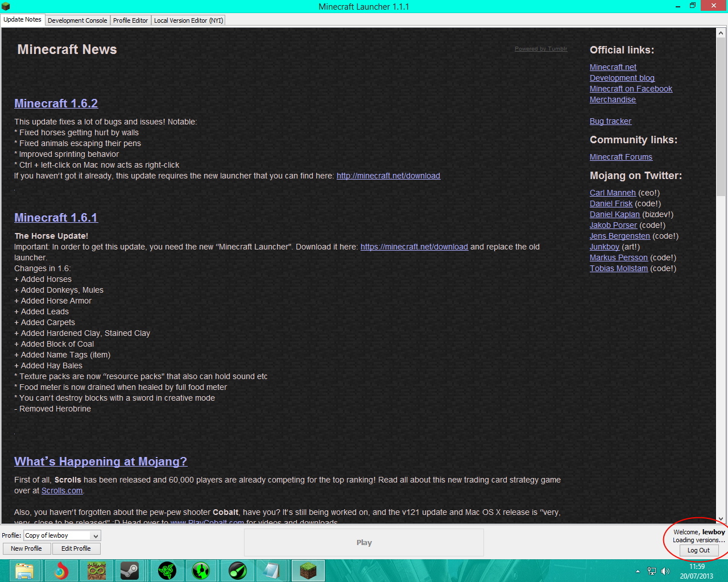
Task: Open What's Happening at Mojang? link
Action: [101, 462]
